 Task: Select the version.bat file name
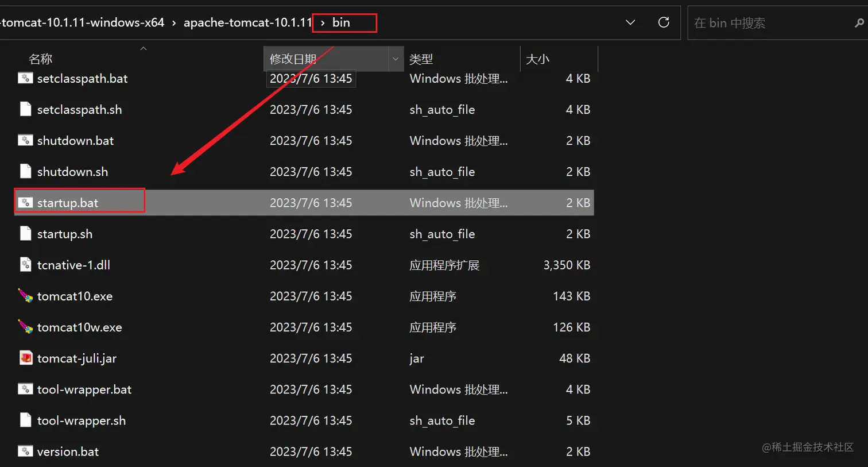[x=68, y=451]
